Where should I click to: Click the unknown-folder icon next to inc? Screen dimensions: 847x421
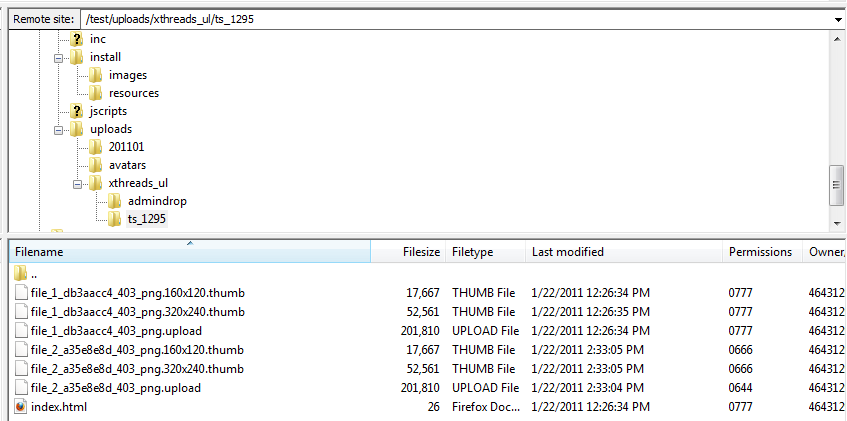(x=77, y=39)
